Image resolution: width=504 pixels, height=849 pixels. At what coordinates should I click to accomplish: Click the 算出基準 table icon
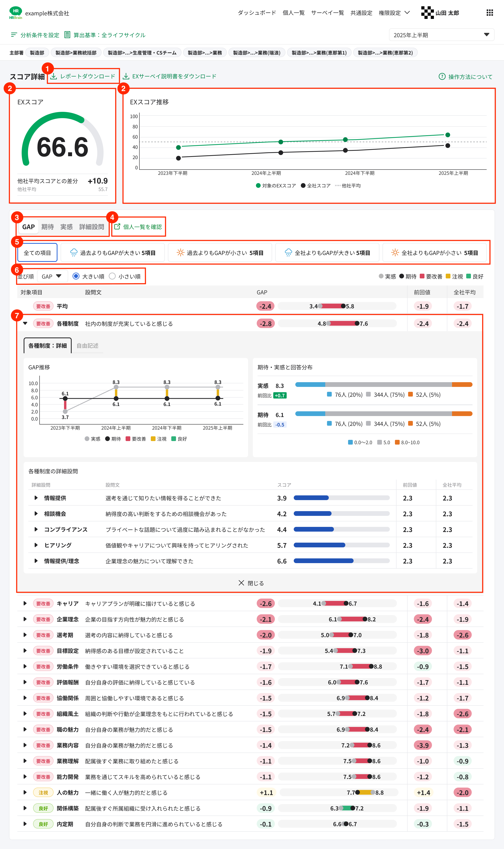point(67,35)
